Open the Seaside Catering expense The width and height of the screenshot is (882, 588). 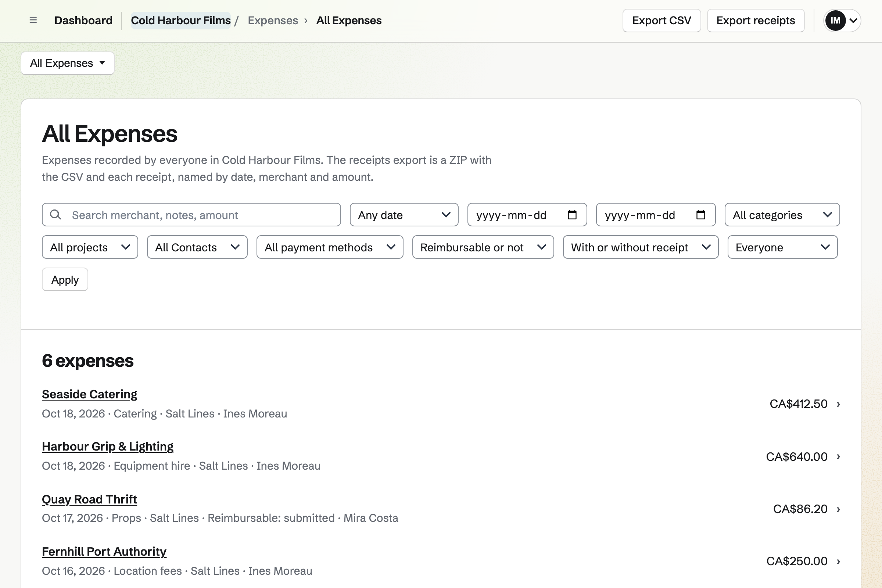[89, 394]
